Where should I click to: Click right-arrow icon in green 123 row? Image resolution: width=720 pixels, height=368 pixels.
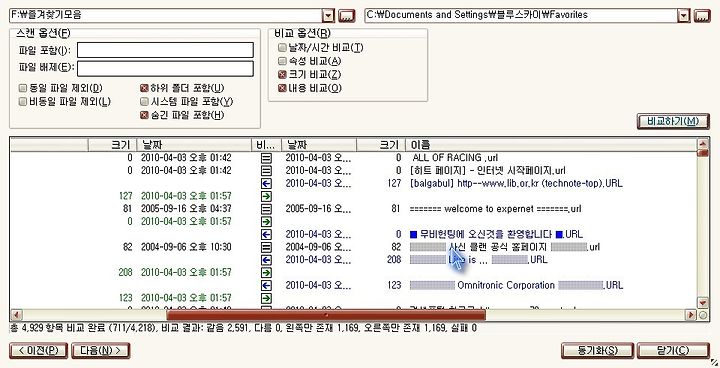[266, 298]
